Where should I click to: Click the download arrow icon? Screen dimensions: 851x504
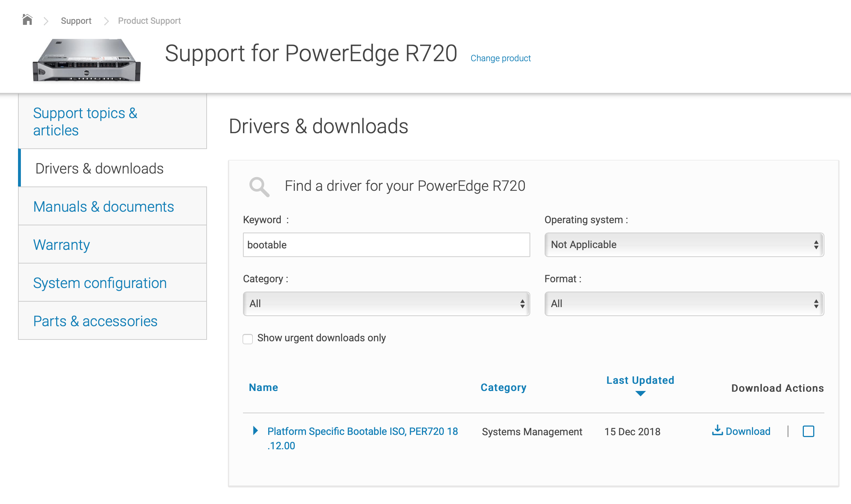[717, 430]
